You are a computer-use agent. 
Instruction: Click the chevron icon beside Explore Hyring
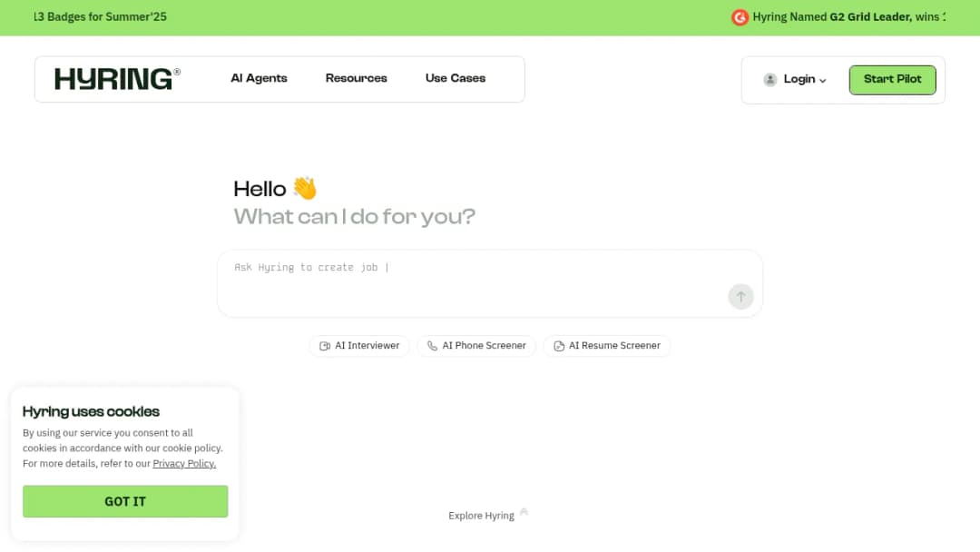524,512
